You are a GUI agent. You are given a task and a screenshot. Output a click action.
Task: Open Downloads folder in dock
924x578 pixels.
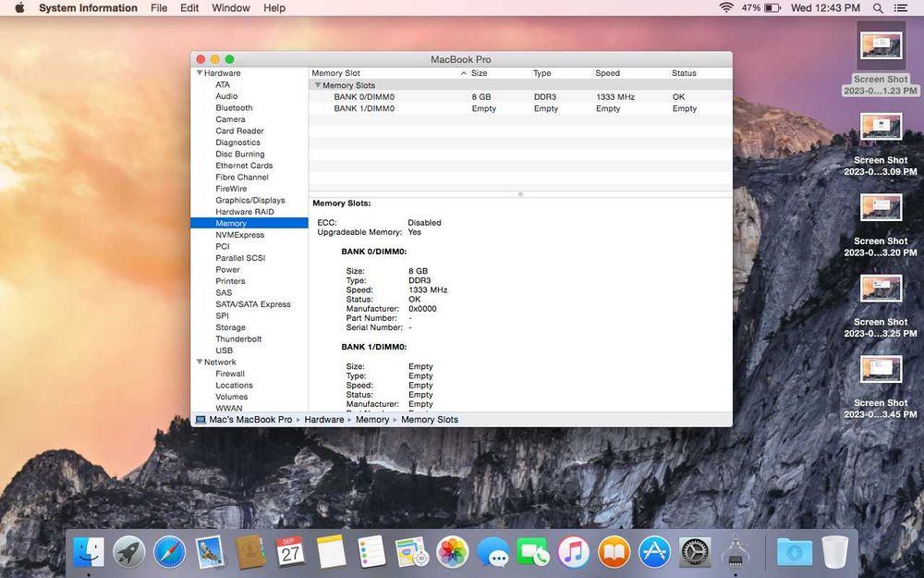pos(795,553)
